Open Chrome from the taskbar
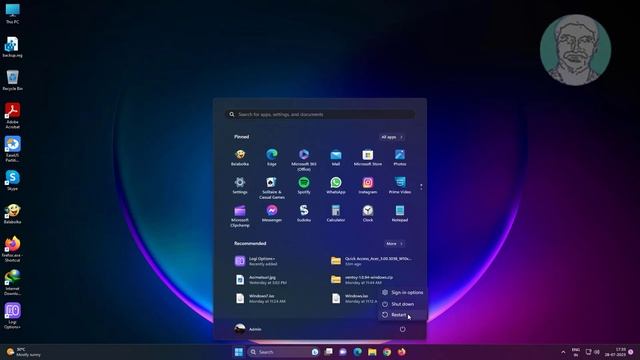Viewport: 640px width, 360px height. tap(387, 352)
